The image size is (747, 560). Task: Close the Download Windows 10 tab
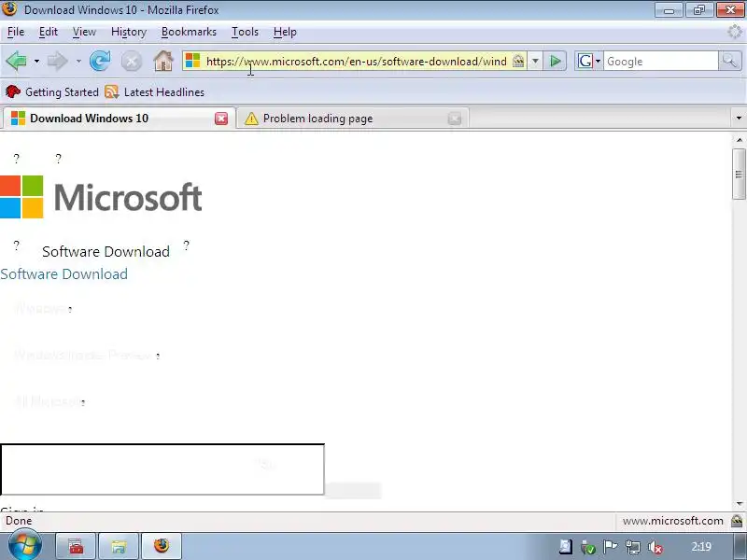point(221,119)
